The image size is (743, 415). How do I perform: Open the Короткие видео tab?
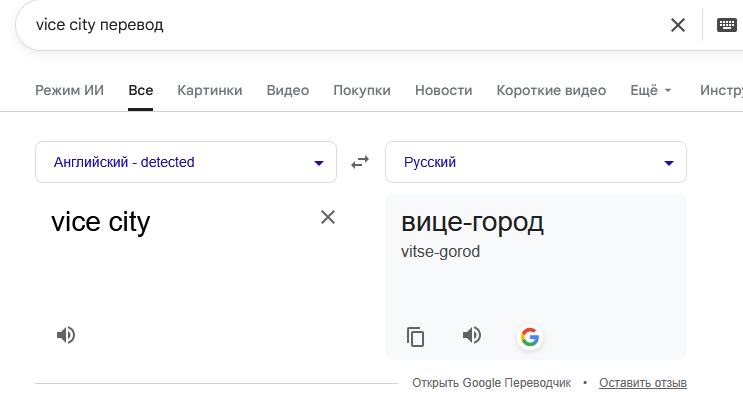(x=551, y=90)
